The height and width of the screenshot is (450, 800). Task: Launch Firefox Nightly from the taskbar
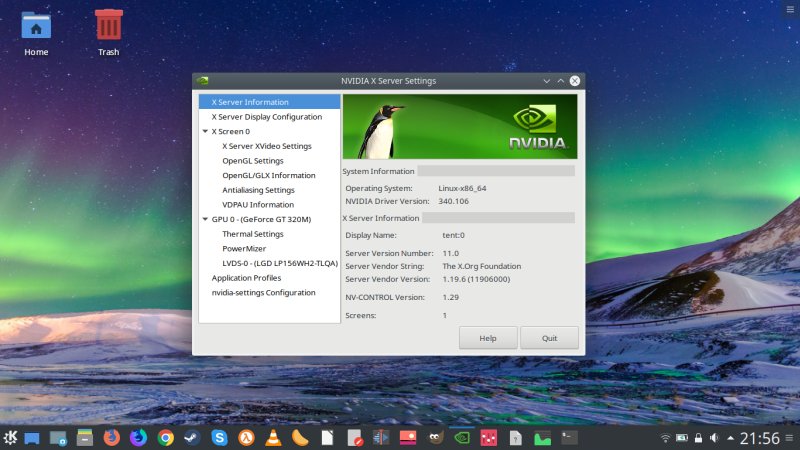[x=138, y=438]
